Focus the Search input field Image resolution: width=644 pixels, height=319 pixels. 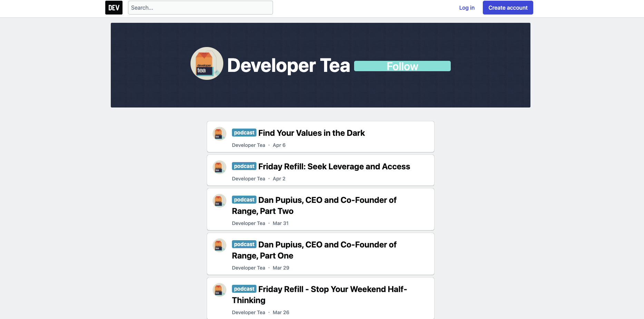[200, 8]
